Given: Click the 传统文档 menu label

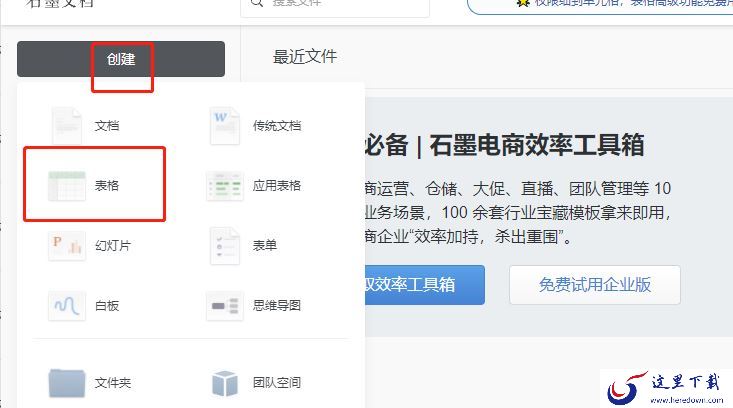Looking at the screenshot, I should pos(277,126).
